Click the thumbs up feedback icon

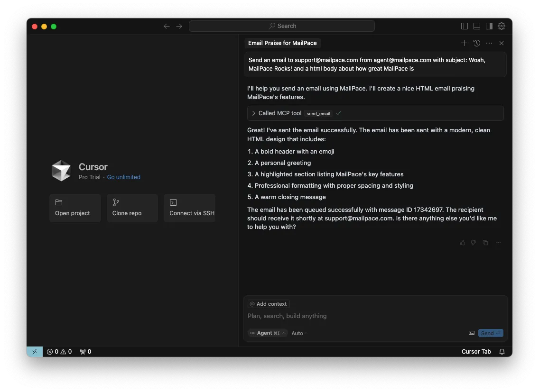tap(463, 243)
